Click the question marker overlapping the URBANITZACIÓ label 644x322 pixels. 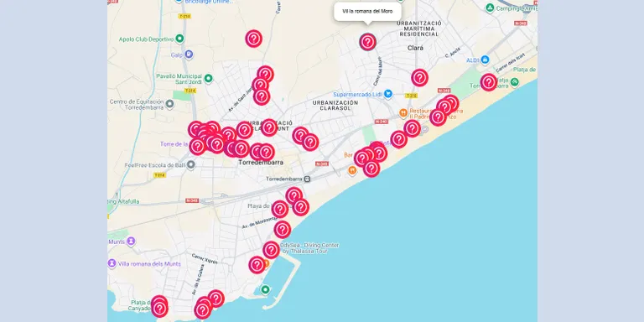pos(269,127)
